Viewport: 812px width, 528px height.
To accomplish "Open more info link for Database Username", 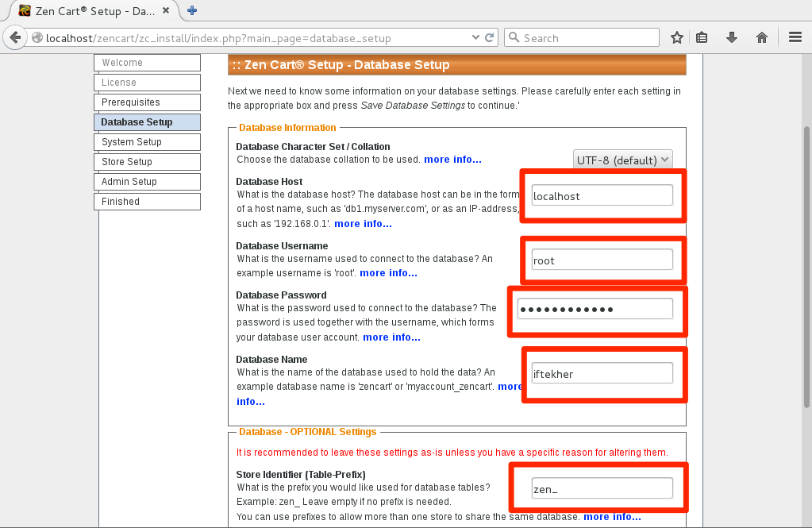I will point(388,273).
